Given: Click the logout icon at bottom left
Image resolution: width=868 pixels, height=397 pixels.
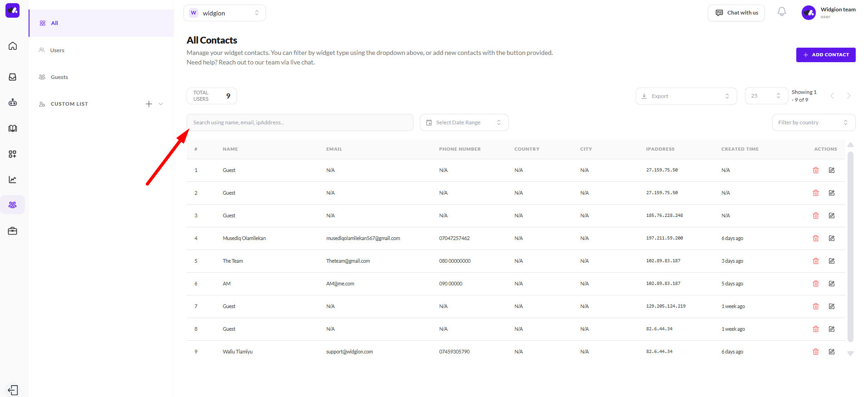Looking at the screenshot, I should pyautogui.click(x=13, y=390).
